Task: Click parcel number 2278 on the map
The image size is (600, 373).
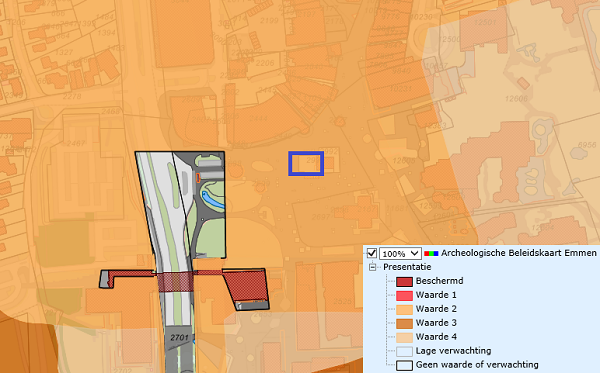Action: pos(72,96)
